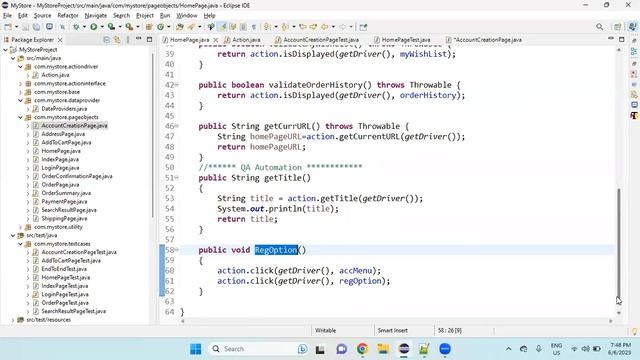Click the Open Perspective icon
The width and height of the screenshot is (640, 360).
point(618,27)
